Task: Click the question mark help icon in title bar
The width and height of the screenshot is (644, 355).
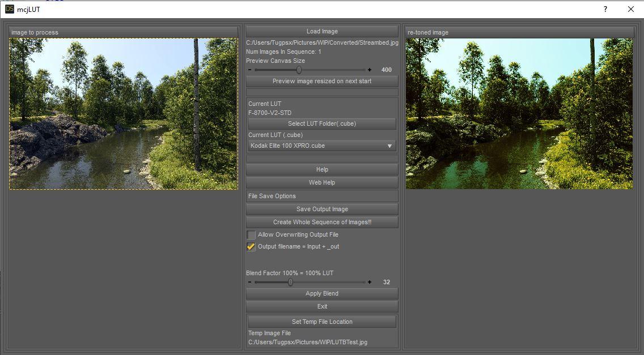Action: [x=605, y=9]
